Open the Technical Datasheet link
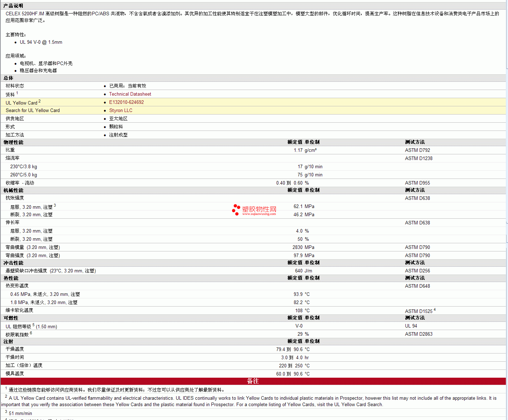This screenshot has width=508, height=420. tap(130, 94)
